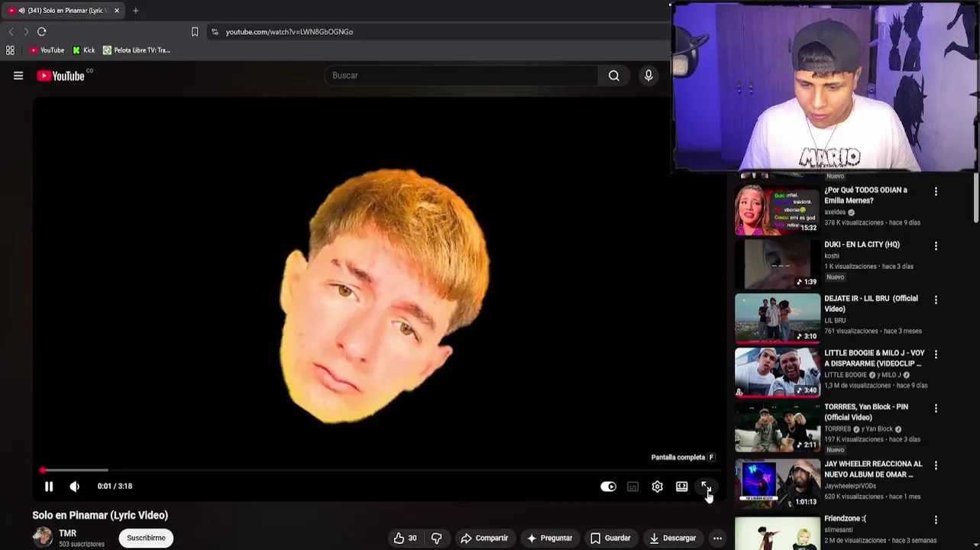This screenshot has height=550, width=980.
Task: Close the Solo en Pinamar tab
Action: click(117, 11)
